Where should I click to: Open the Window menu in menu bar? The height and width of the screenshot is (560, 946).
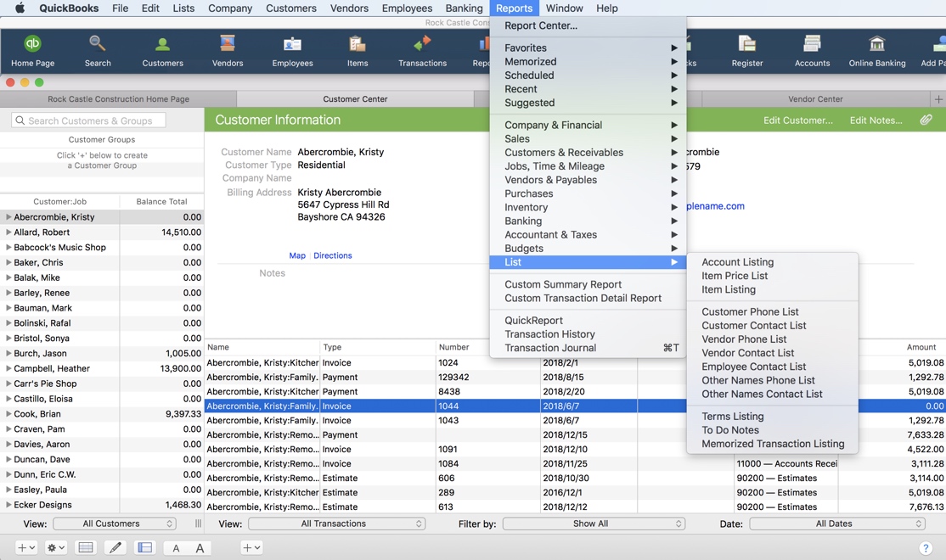click(565, 8)
